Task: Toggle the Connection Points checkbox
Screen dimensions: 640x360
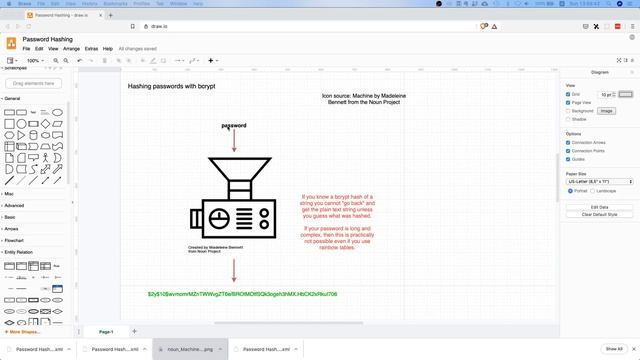Action: point(568,151)
